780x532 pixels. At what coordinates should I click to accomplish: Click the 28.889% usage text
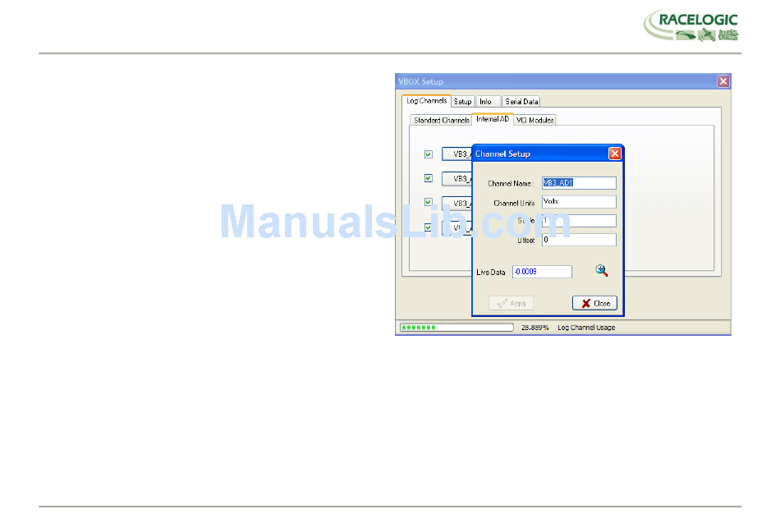[535, 328]
